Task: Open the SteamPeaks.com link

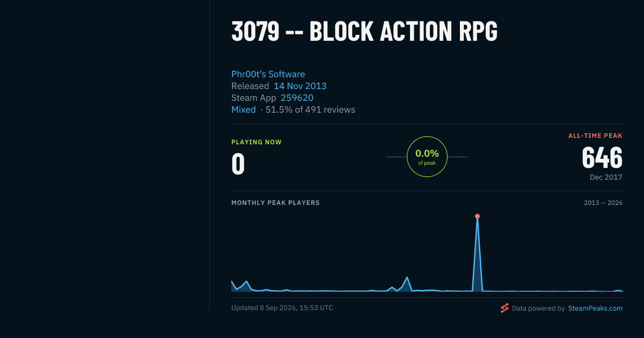Action: tap(595, 308)
